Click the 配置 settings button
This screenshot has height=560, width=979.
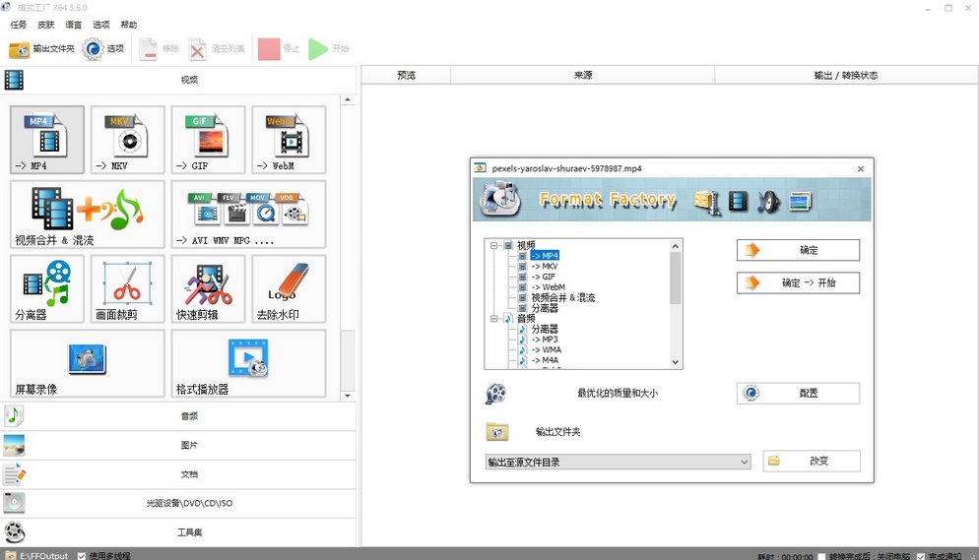coord(798,393)
